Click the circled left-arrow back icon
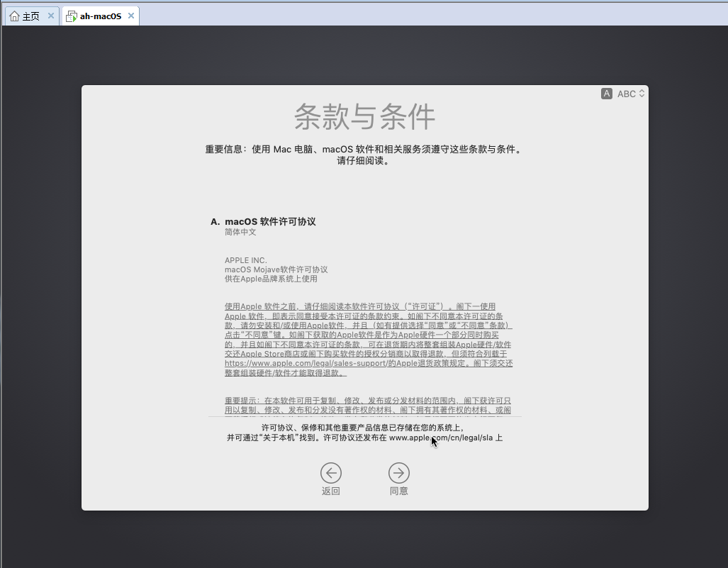728x568 pixels. [330, 473]
